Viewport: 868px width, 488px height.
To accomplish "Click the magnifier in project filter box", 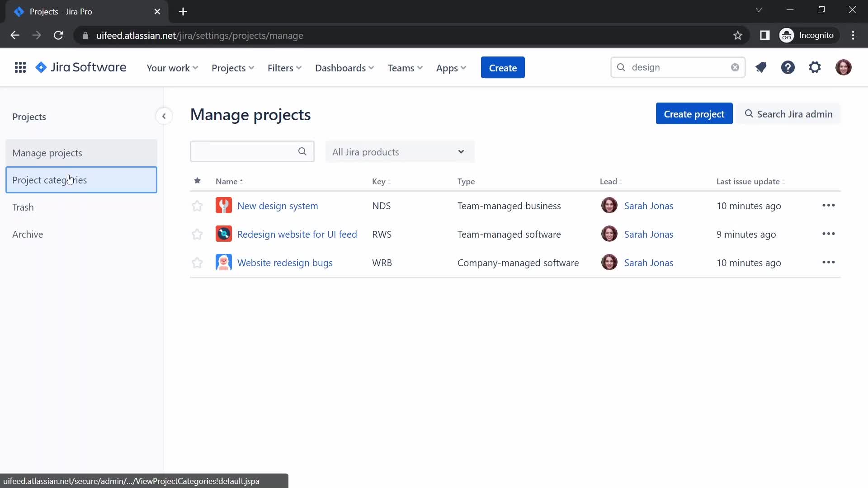I will (x=302, y=152).
